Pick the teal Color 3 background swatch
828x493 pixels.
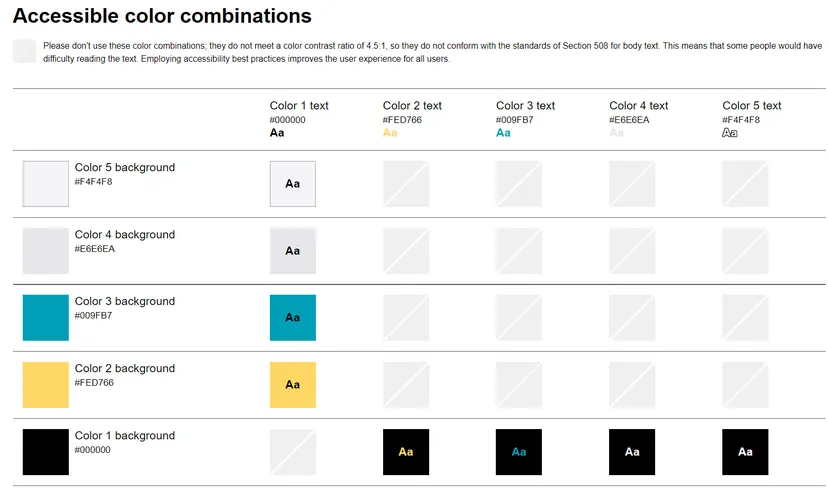pos(45,317)
